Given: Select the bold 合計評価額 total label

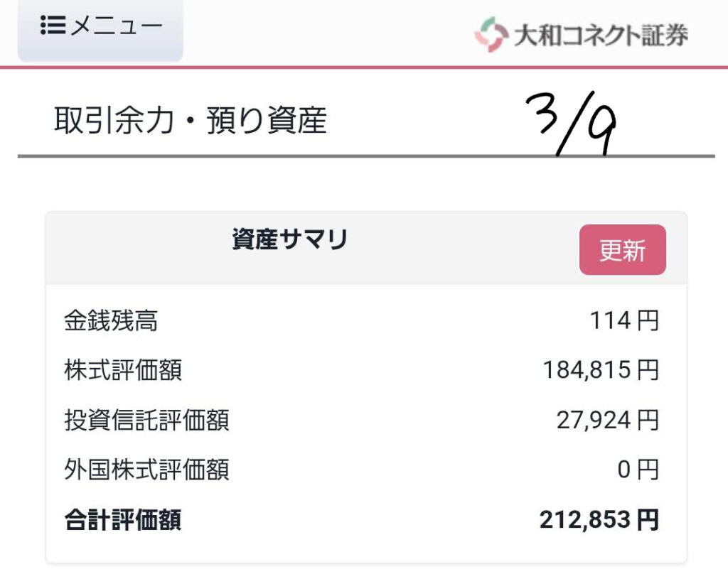Looking at the screenshot, I should point(122,520).
